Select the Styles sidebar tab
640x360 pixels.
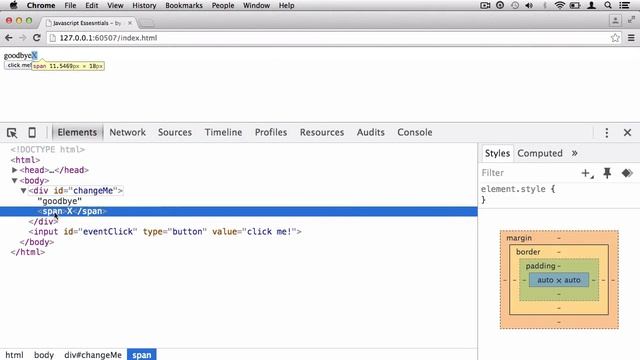pos(497,153)
